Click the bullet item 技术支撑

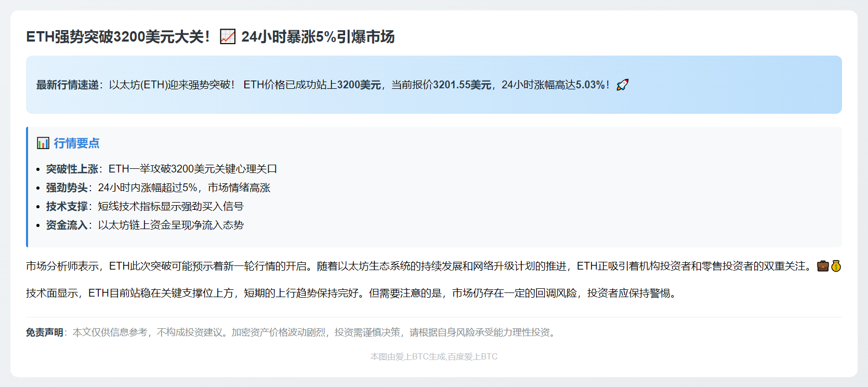pos(144,206)
